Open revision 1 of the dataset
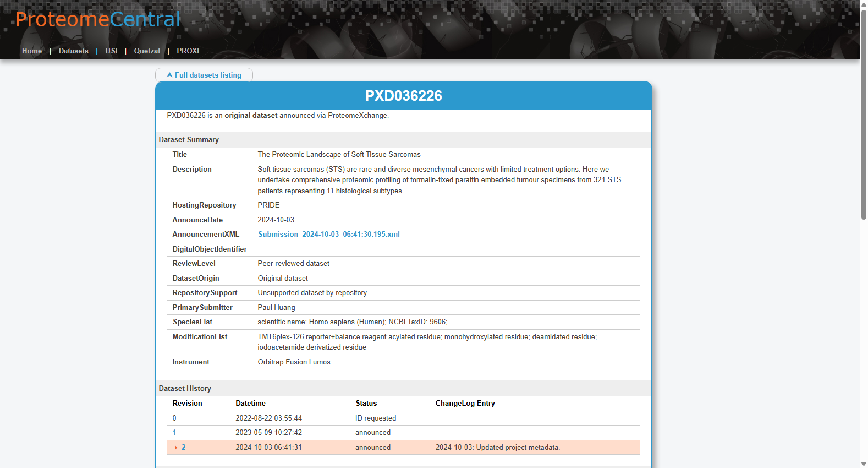Viewport: 868px width, 468px height. (x=174, y=432)
